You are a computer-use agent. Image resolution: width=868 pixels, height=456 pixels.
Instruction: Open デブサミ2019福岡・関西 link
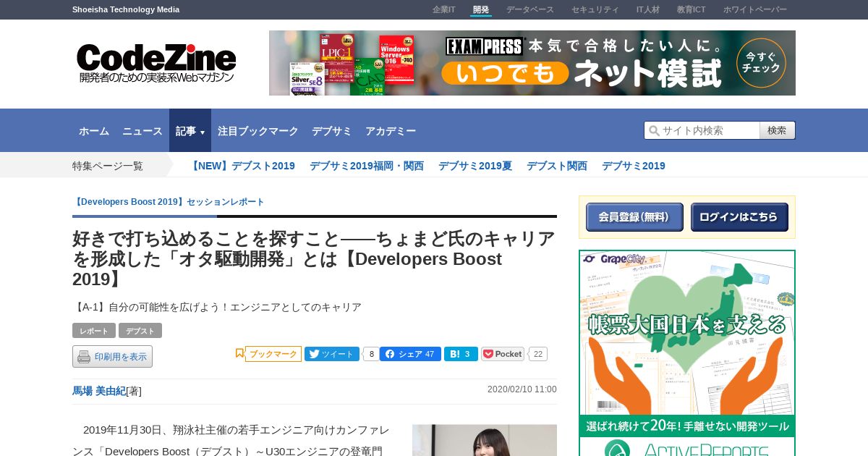pos(367,166)
